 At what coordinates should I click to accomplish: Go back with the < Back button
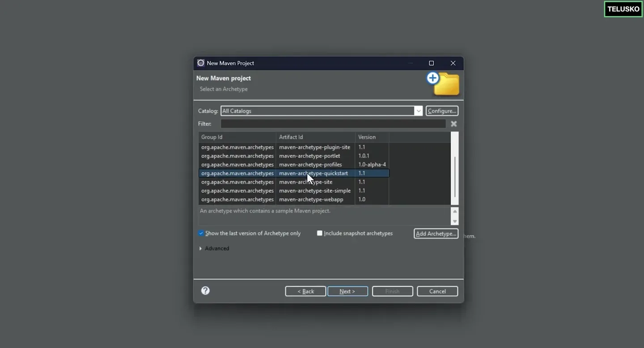click(305, 291)
